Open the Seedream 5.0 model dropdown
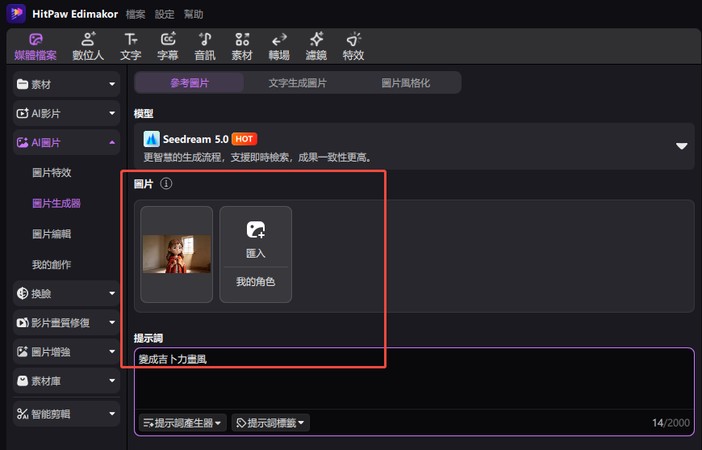 [681, 146]
